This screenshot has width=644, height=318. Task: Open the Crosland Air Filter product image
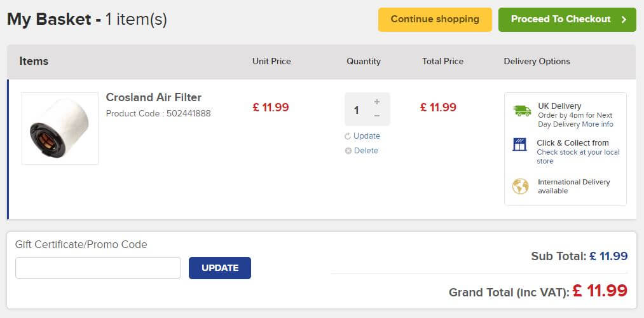(60, 128)
